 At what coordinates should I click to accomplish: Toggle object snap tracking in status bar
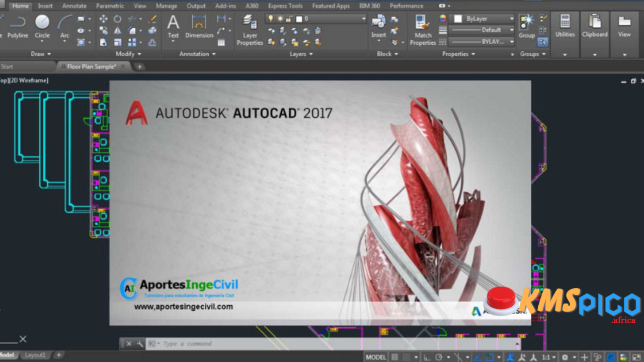(x=477, y=357)
